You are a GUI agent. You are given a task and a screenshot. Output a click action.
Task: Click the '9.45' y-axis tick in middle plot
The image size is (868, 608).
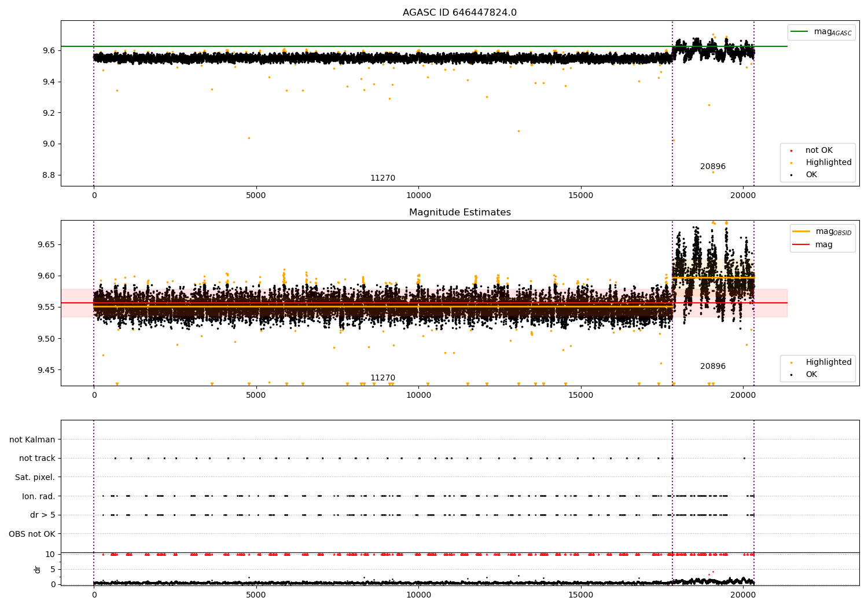coord(47,371)
